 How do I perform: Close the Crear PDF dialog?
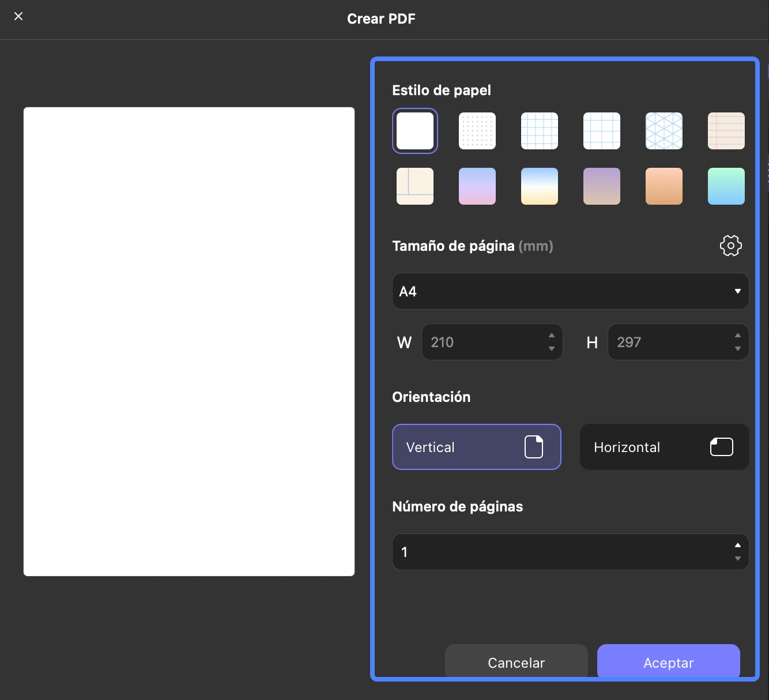(18, 16)
